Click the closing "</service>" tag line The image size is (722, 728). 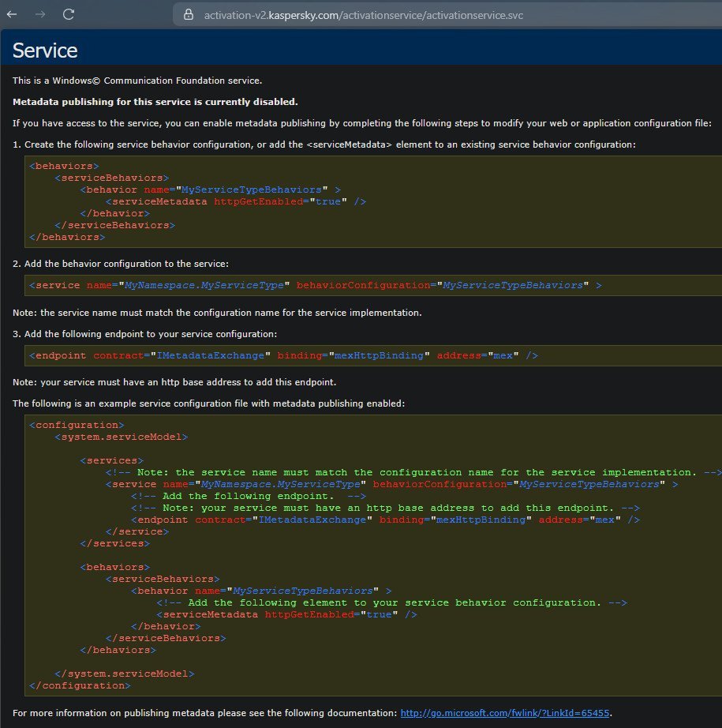coord(137,531)
